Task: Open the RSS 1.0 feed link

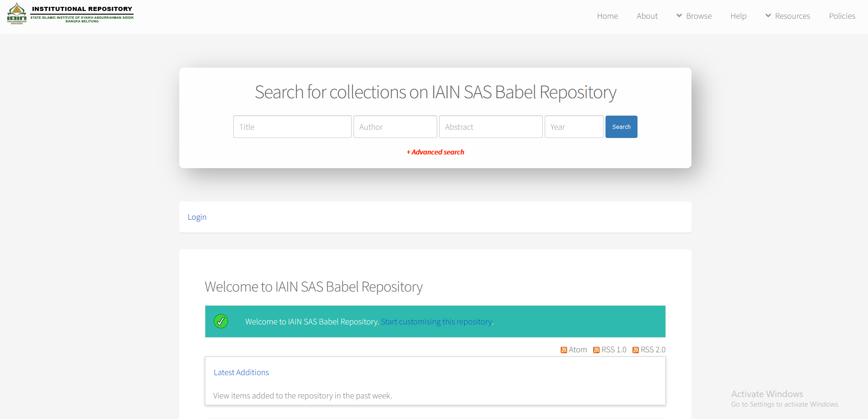Action: (x=614, y=350)
